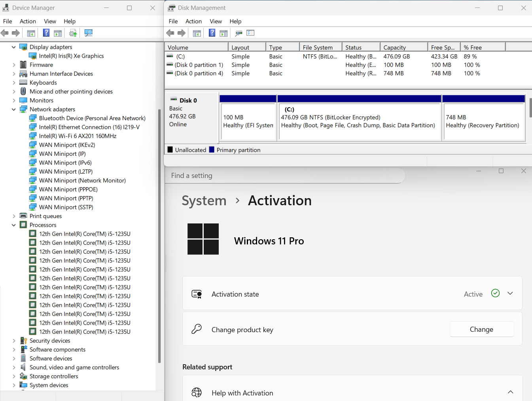
Task: Select Intel(R) Ethernet Connection (16) I219-V
Action: pyautogui.click(x=89, y=127)
